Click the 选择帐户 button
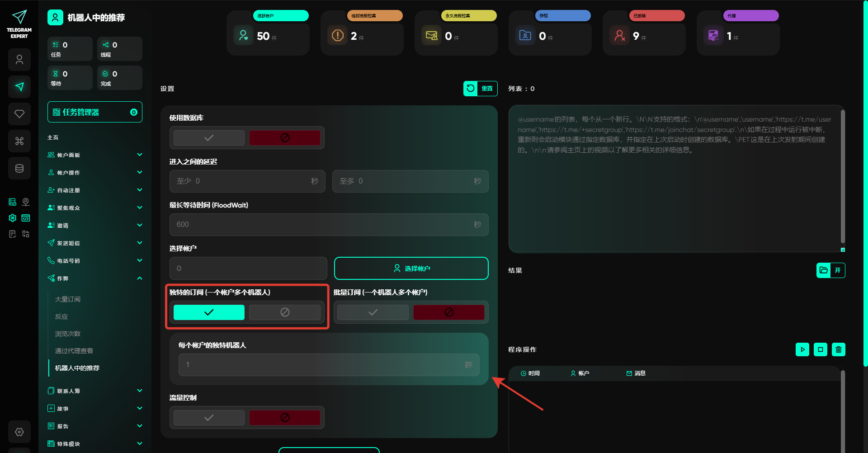The width and height of the screenshot is (868, 453). click(x=411, y=269)
